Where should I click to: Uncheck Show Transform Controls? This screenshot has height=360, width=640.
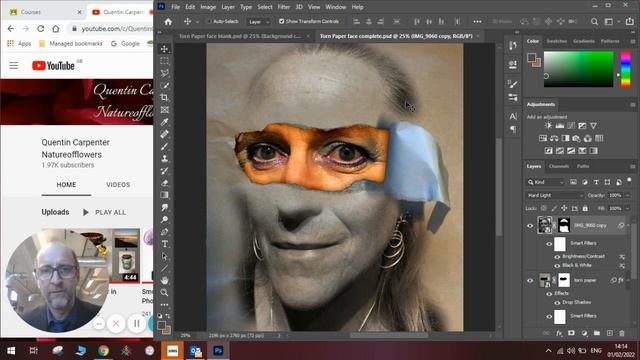[281, 21]
